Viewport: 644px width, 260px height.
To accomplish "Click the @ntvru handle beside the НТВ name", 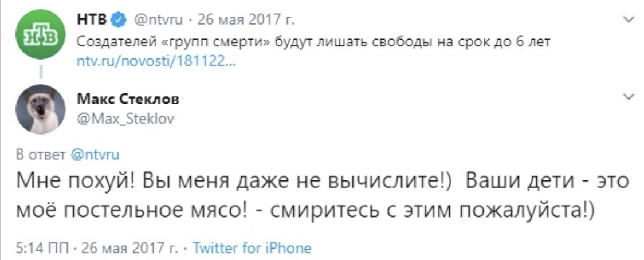I will coord(158,21).
